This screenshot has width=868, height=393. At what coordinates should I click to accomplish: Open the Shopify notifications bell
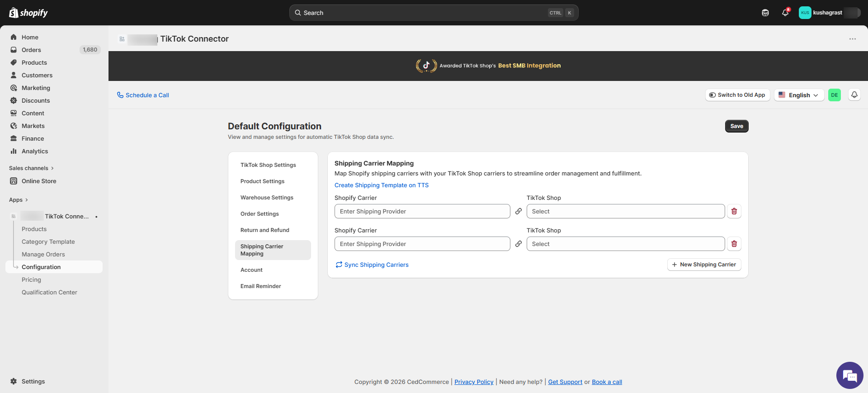click(x=785, y=13)
